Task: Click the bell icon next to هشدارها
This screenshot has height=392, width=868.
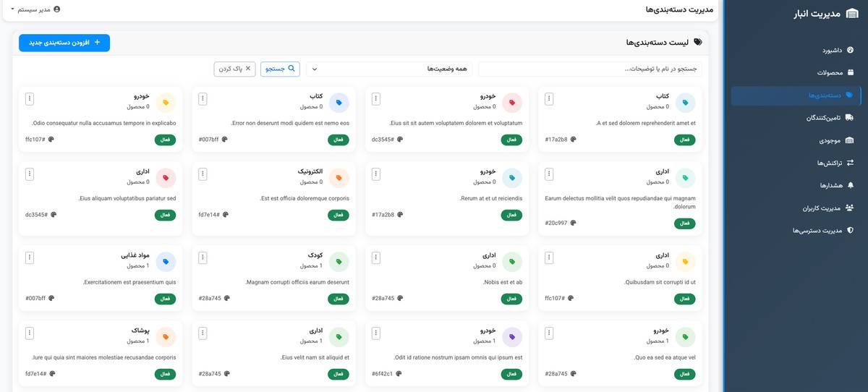Action: coord(850,185)
